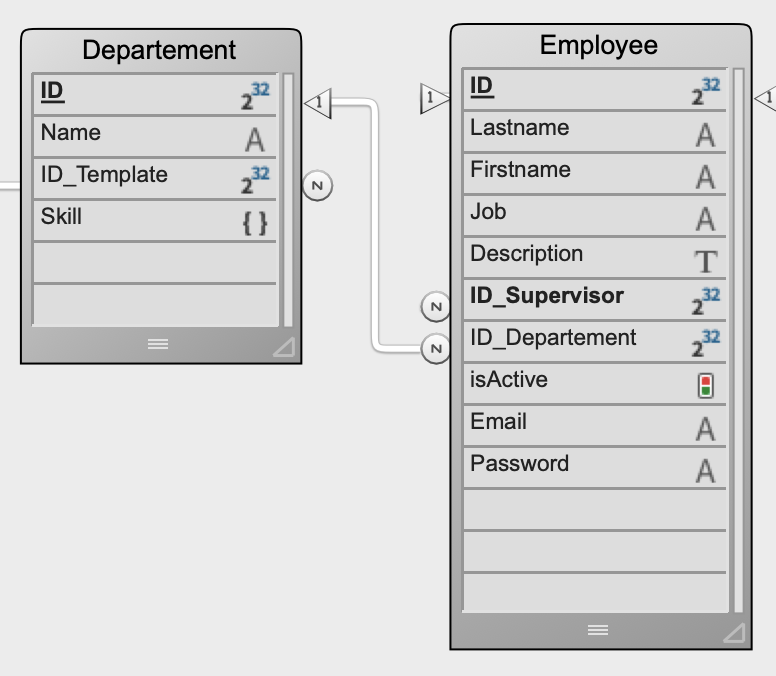Screen dimensions: 776x676
Task: Select the N marker beside ID_Departement
Action: pos(435,349)
